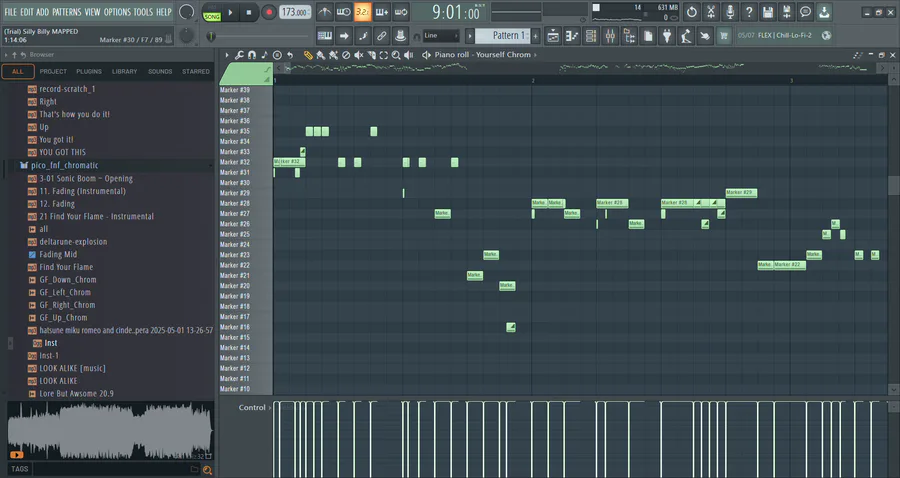Click the master volume knob
The width and height of the screenshot is (900, 478).
pos(187,12)
